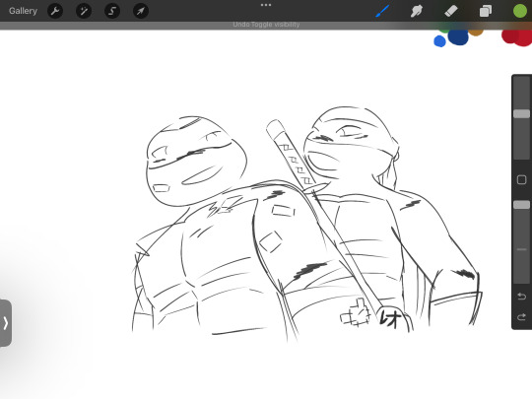532x399 pixels.
Task: Tap the red paint blob
Action: coord(517,37)
